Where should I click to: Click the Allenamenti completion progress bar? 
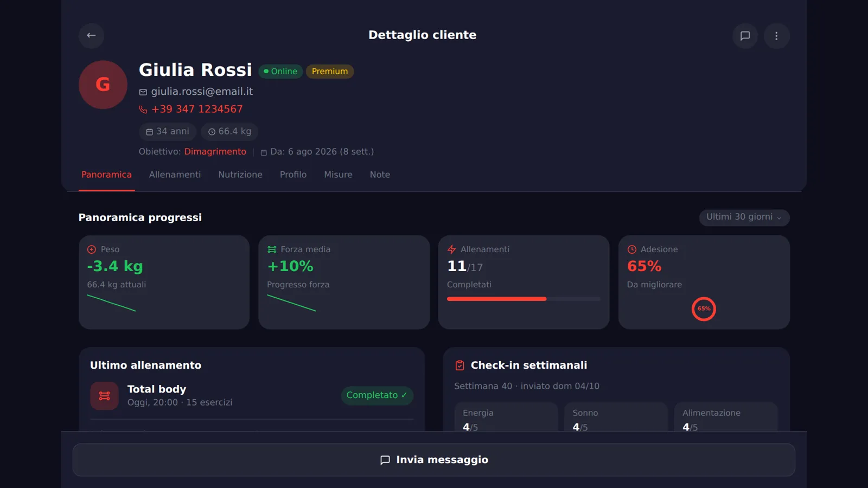524,299
